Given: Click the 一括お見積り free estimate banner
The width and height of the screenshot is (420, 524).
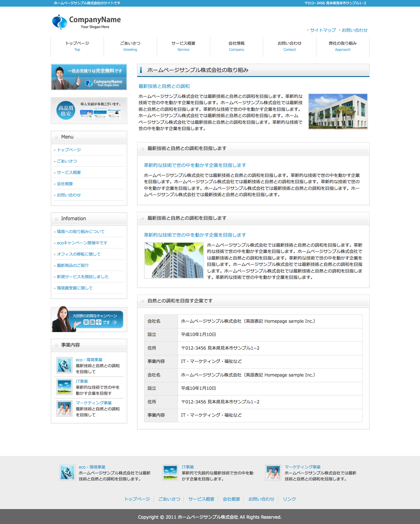Looking at the screenshot, I should tap(89, 77).
